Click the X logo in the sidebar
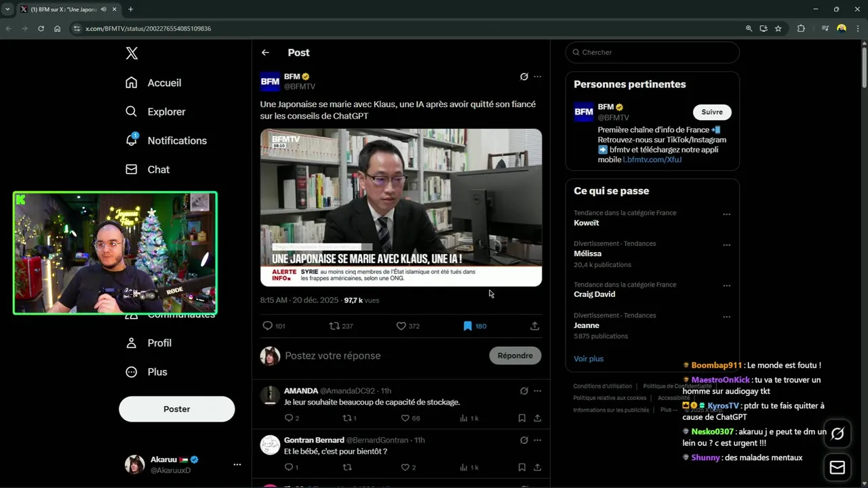This screenshot has height=488, width=868. point(132,54)
